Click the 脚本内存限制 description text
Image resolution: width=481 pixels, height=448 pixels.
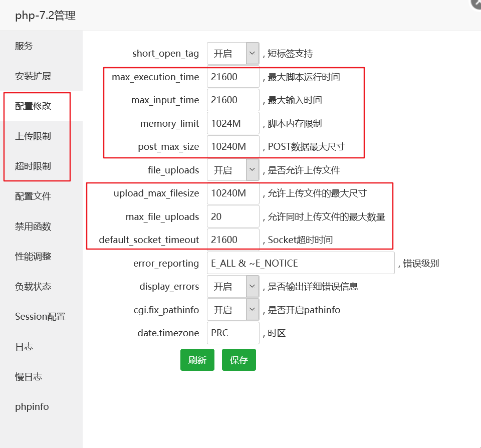(295, 124)
